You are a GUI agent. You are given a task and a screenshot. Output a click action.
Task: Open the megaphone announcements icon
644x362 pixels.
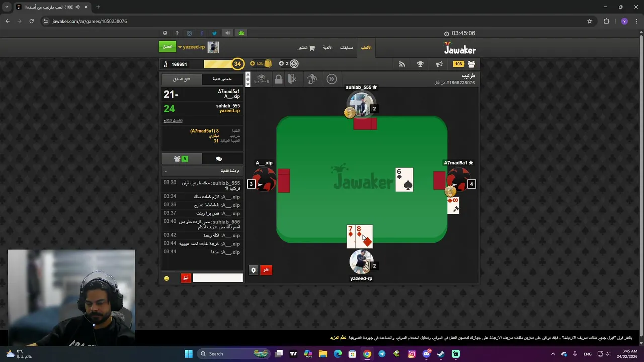pyautogui.click(x=439, y=64)
